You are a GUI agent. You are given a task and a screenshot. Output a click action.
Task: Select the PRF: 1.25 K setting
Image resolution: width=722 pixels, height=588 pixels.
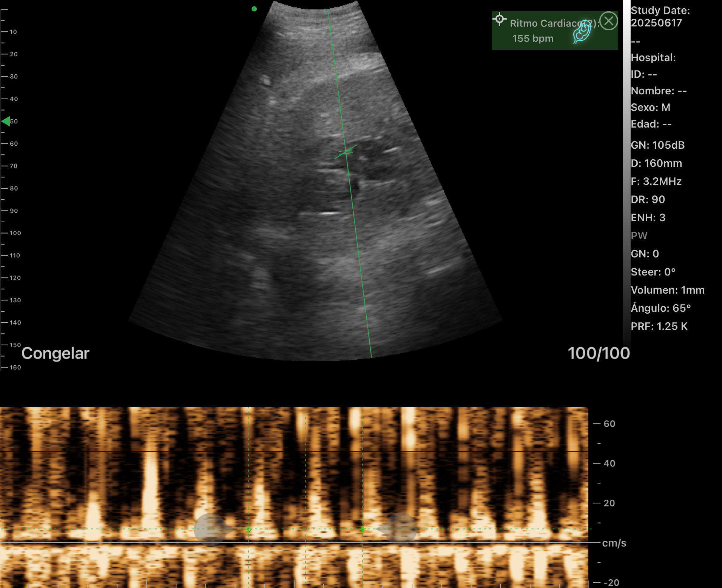pyautogui.click(x=659, y=326)
